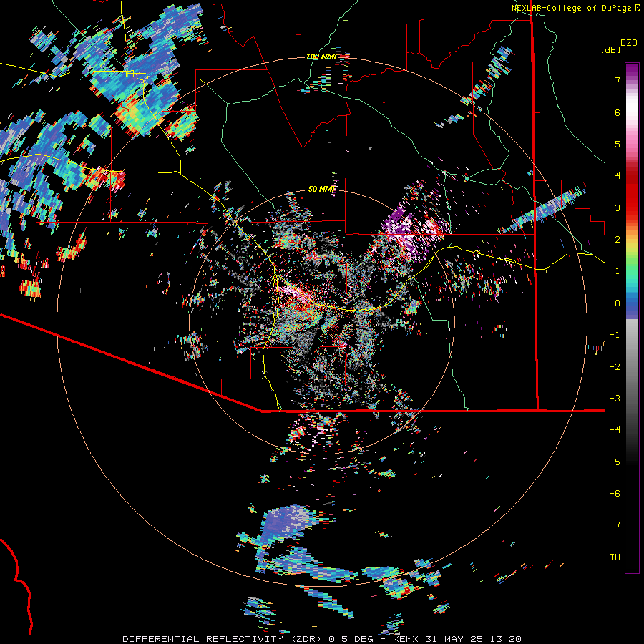Click the 4 value on ZDR scale
Image resolution: width=644 pixels, height=644 pixels.
618,176
